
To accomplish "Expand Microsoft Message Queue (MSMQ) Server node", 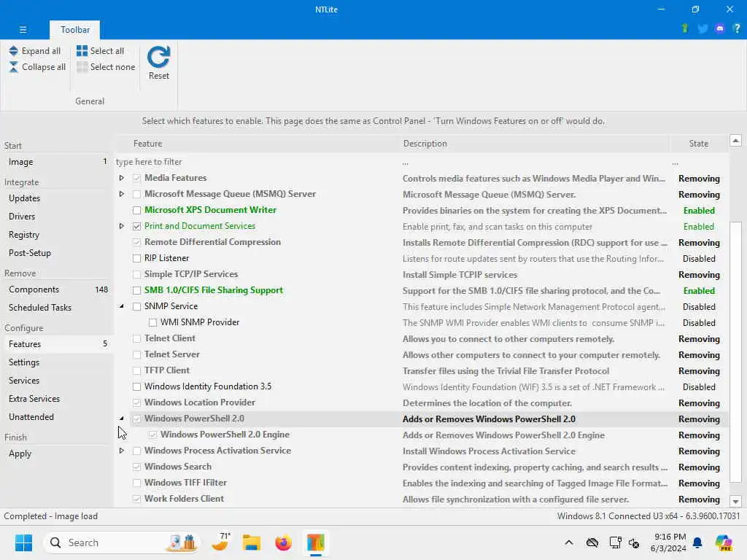I will click(122, 194).
